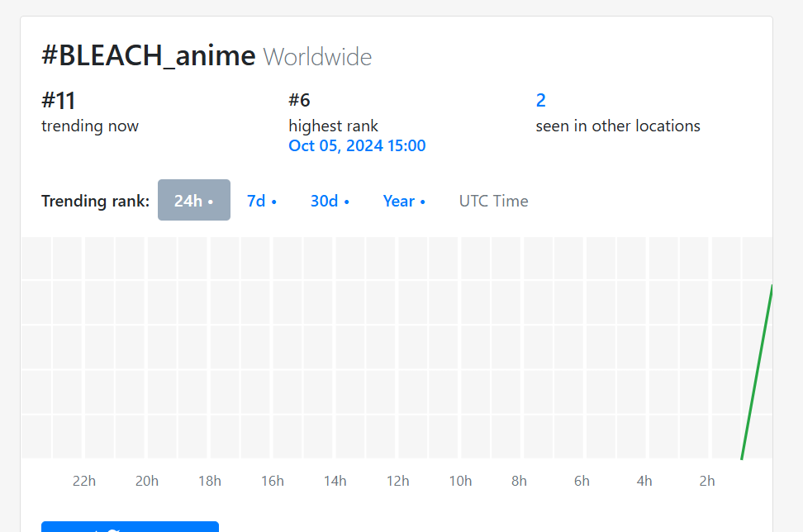Open the Oct 05, 2024 15:00 link
Screen dimensions: 803x532
click(357, 146)
